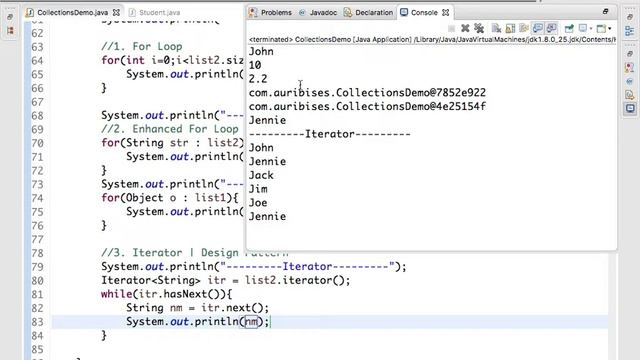The image size is (640, 360).
Task: Click Display Selected Console icon
Action: [x=583, y=28]
